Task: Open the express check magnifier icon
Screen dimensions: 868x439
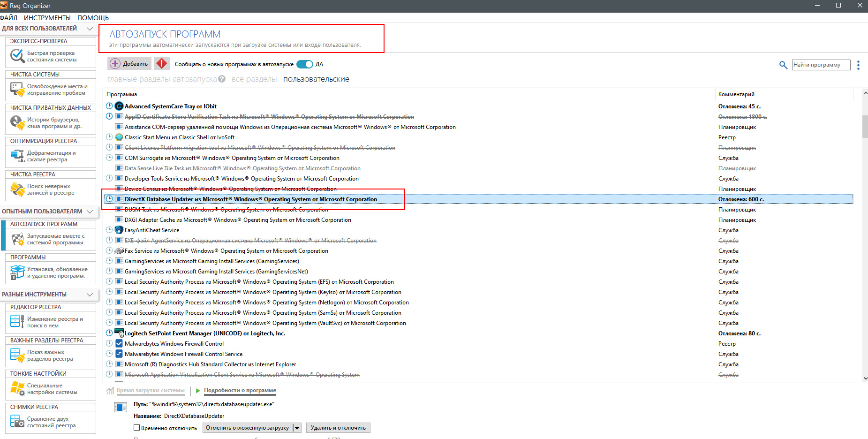Action: point(17,56)
